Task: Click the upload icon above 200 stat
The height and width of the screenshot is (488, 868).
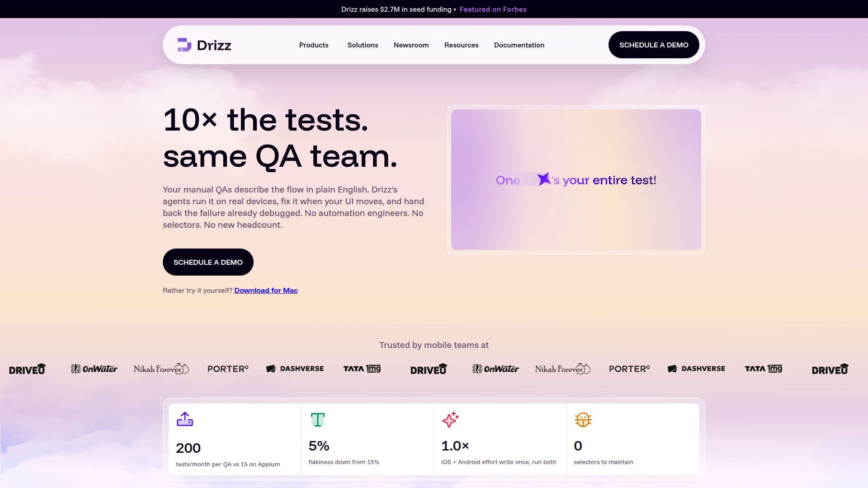Action: pos(184,419)
